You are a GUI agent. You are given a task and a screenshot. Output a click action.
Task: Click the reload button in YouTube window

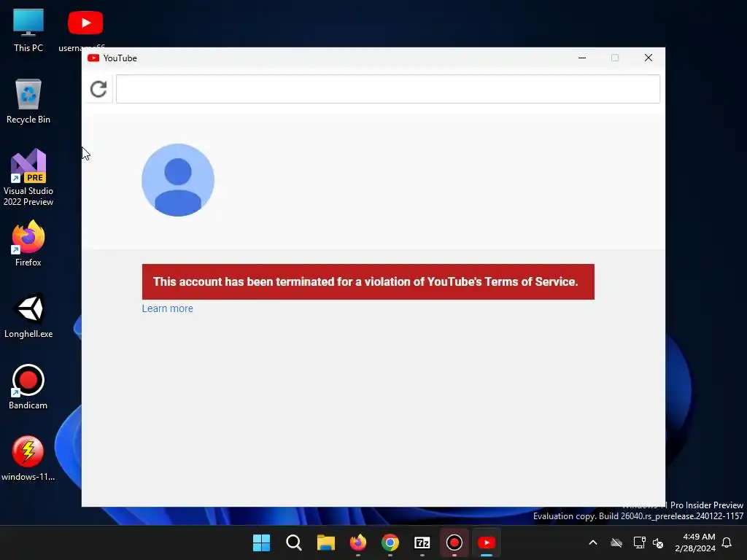(x=98, y=89)
